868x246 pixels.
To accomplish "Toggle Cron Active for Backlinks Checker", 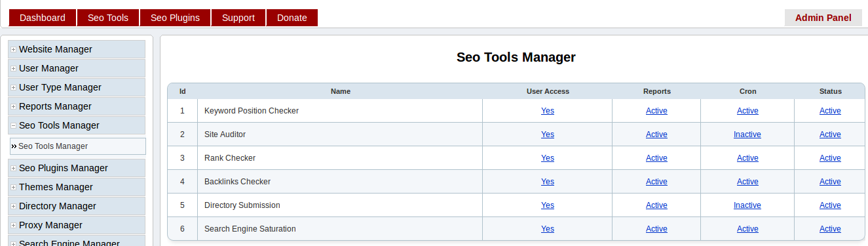I will tap(747, 182).
